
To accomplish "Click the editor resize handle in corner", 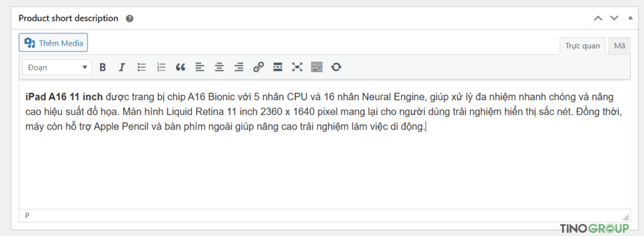I will click(626, 216).
